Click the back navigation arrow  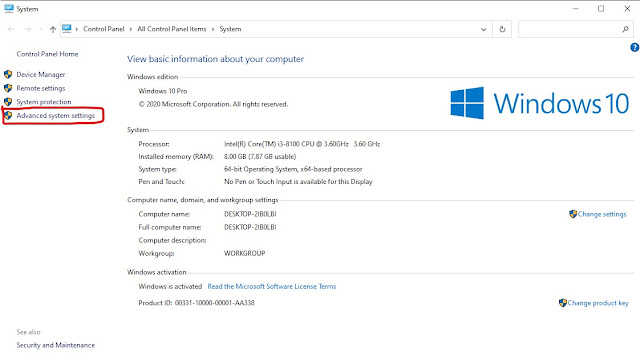click(x=11, y=29)
